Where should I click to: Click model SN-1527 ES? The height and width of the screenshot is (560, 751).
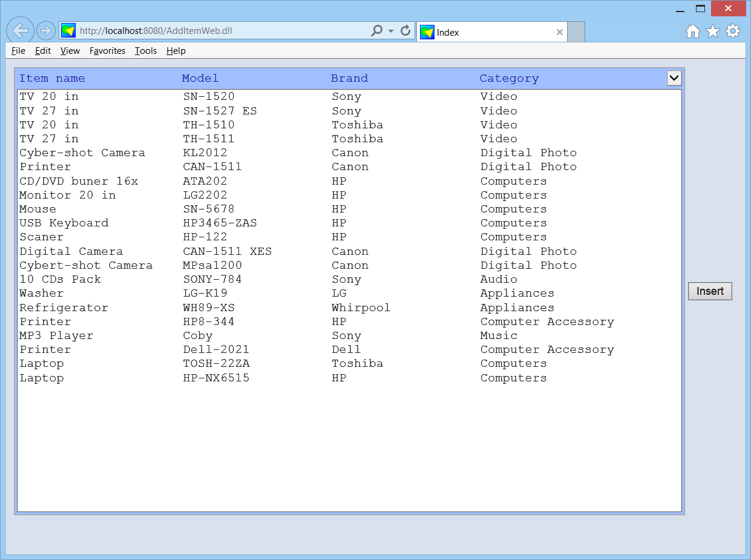[220, 111]
